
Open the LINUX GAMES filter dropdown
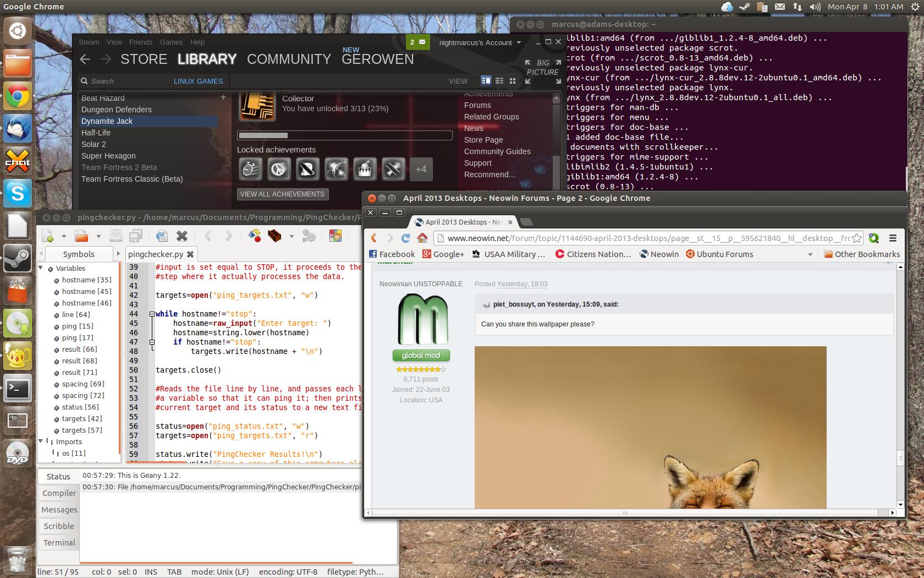tap(198, 81)
